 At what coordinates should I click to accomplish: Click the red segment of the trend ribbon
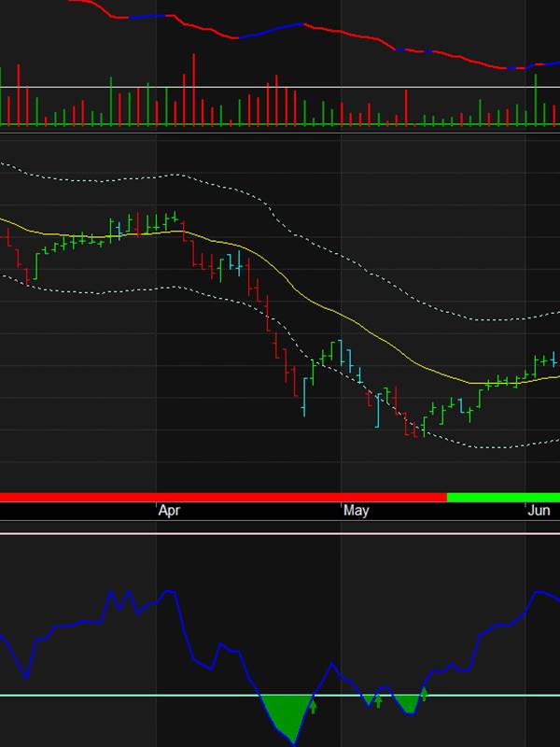tap(223, 498)
